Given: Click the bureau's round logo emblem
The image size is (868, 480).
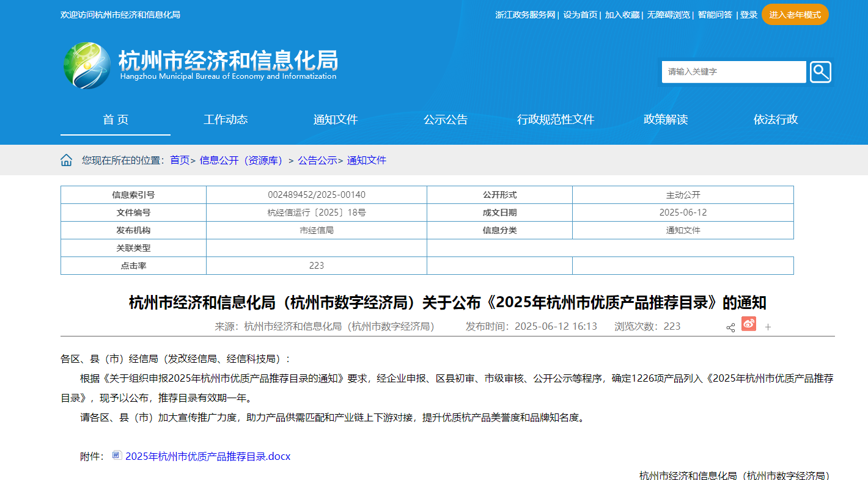Looking at the screenshot, I should (x=87, y=65).
